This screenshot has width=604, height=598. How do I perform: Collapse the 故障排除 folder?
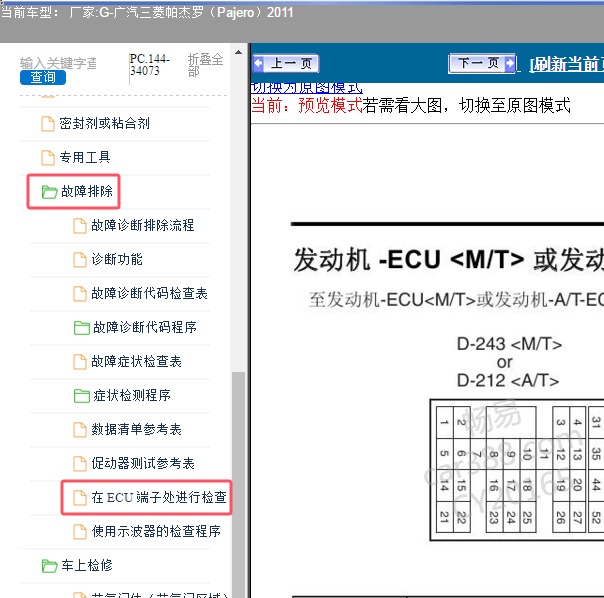87,191
